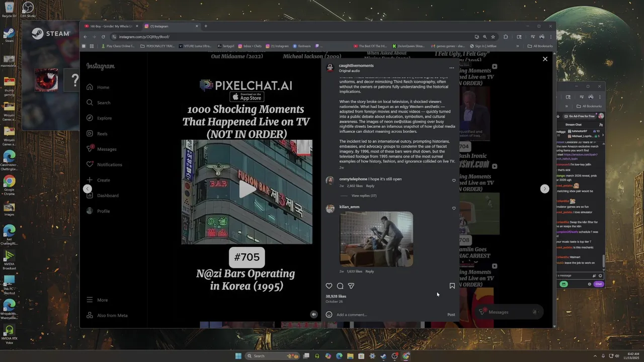Click the instagram.com address bar
The image size is (644, 362).
point(292,37)
